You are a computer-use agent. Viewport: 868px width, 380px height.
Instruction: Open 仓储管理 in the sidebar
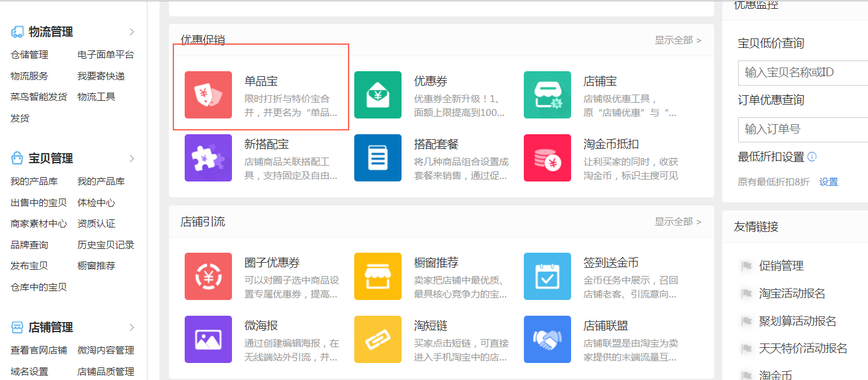pyautogui.click(x=29, y=55)
